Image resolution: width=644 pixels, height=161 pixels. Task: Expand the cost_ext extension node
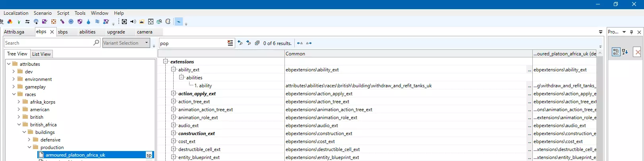174,141
